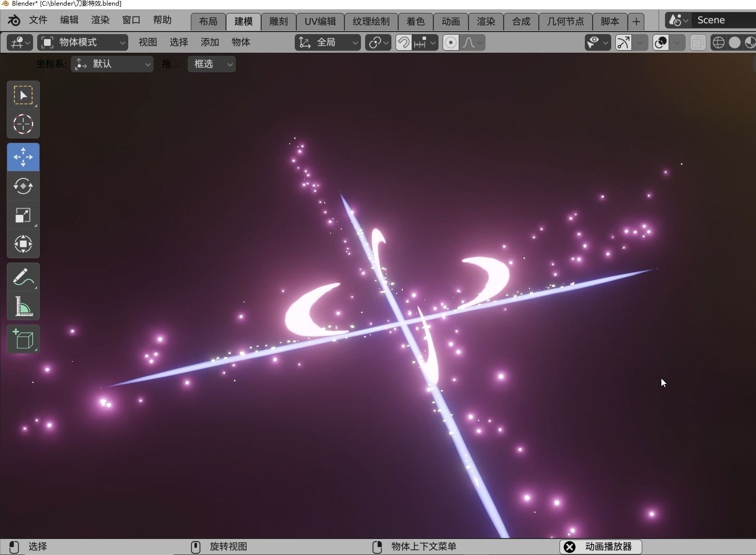Screen dimensions: 756x555
Task: Open the 框选 drag mode dropdown
Action: (211, 64)
